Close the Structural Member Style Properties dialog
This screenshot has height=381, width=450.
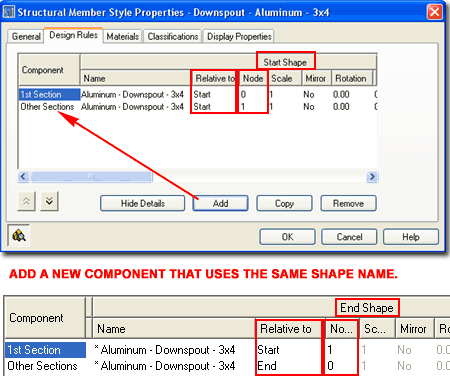(x=435, y=12)
